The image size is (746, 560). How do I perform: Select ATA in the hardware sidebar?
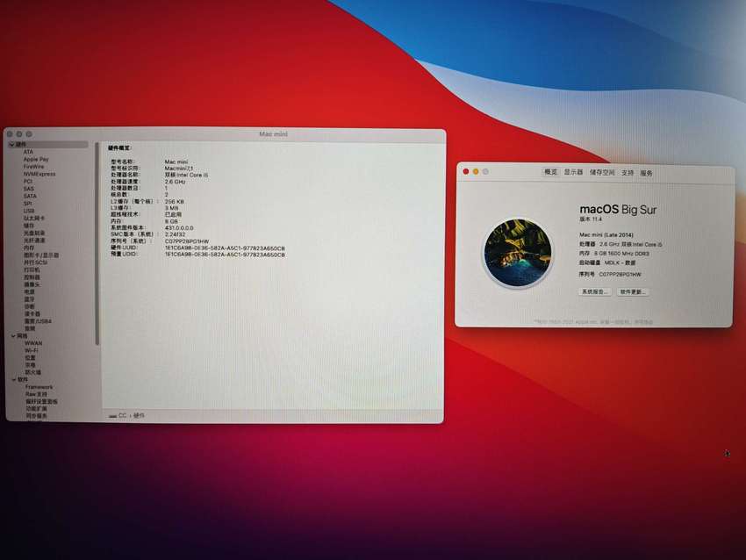tap(28, 152)
